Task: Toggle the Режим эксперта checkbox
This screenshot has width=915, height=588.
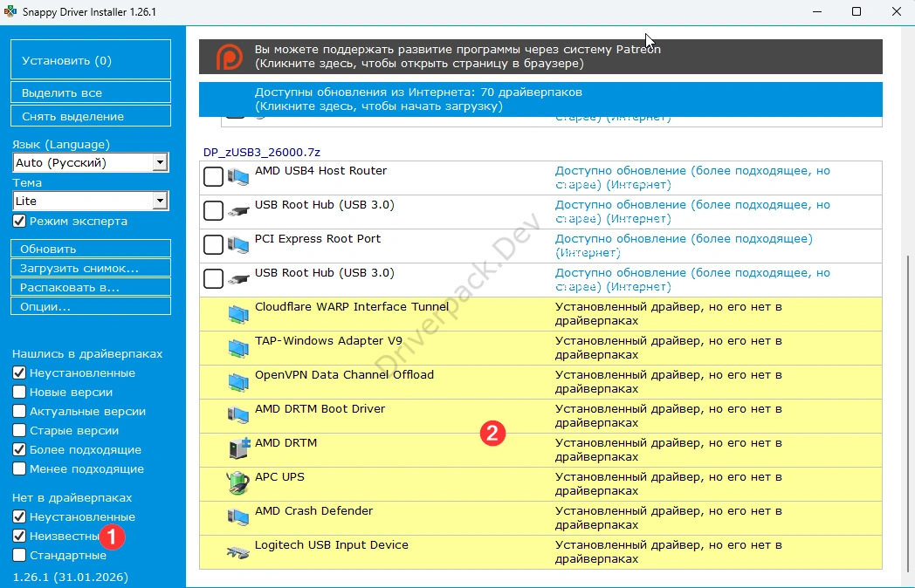Action: 19,221
